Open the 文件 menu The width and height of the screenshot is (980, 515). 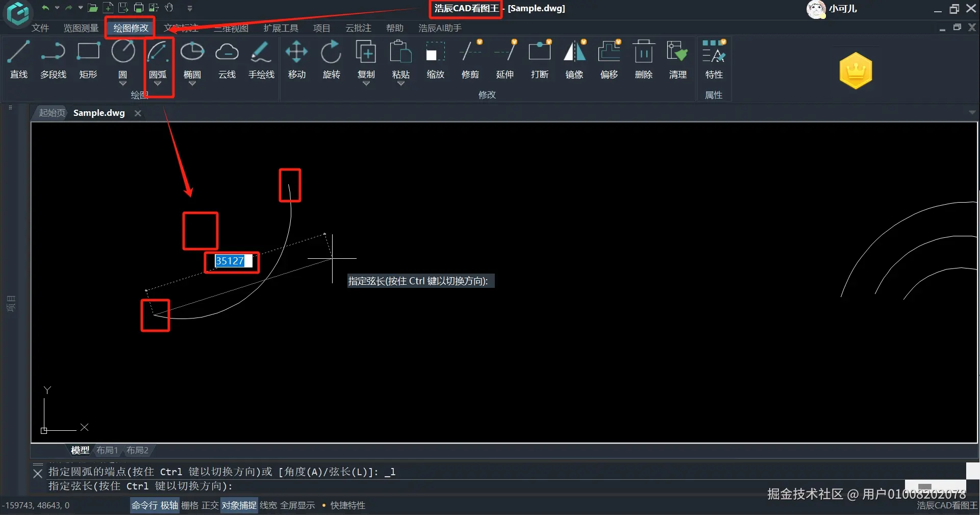(x=40, y=28)
